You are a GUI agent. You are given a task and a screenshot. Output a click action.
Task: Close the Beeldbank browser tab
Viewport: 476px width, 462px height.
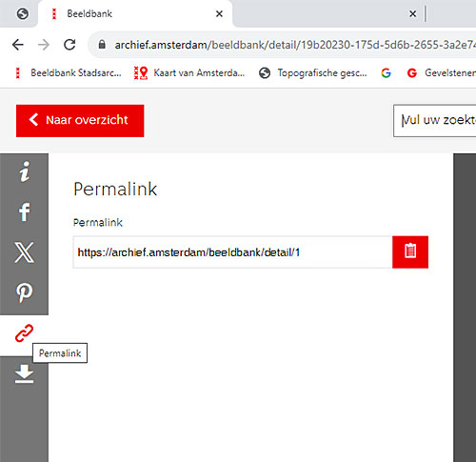coord(219,13)
